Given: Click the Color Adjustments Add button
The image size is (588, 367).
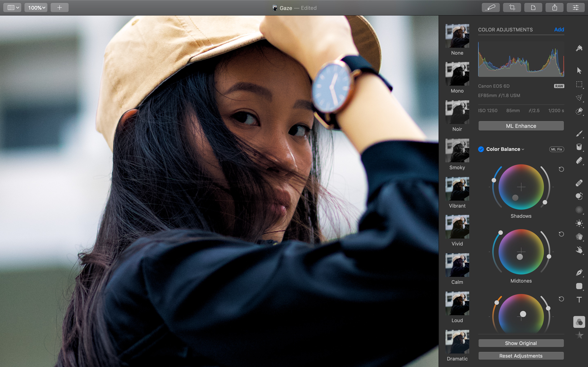Looking at the screenshot, I should 559,30.
